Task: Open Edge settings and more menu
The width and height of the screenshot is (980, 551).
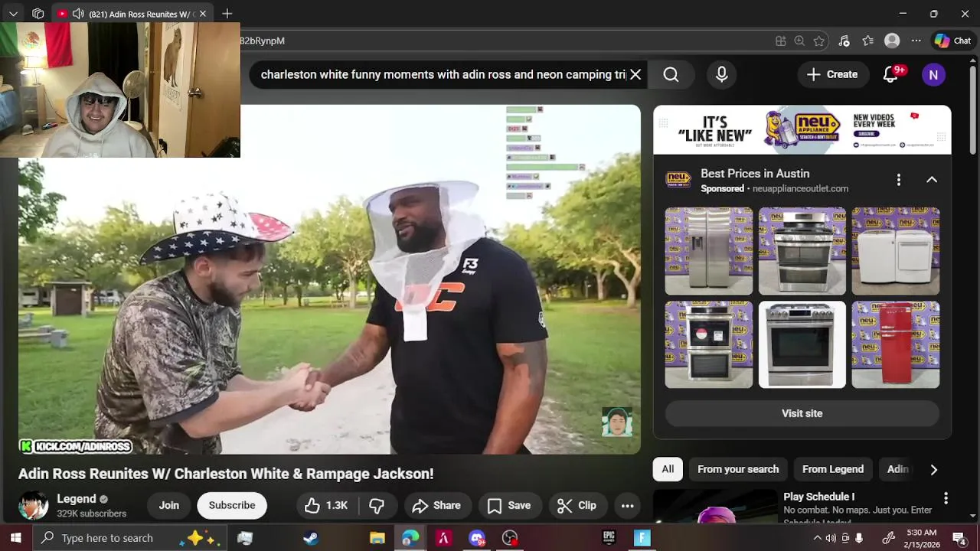Action: 916,41
